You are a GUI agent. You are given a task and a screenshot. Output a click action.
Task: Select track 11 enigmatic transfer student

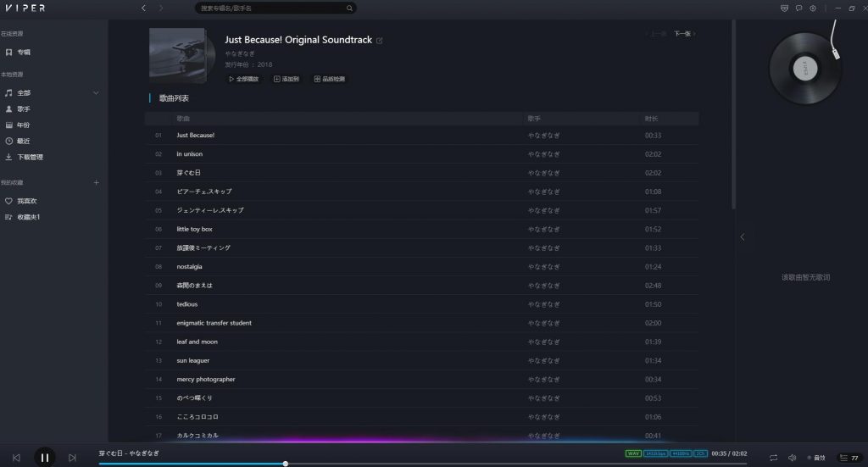(x=422, y=323)
